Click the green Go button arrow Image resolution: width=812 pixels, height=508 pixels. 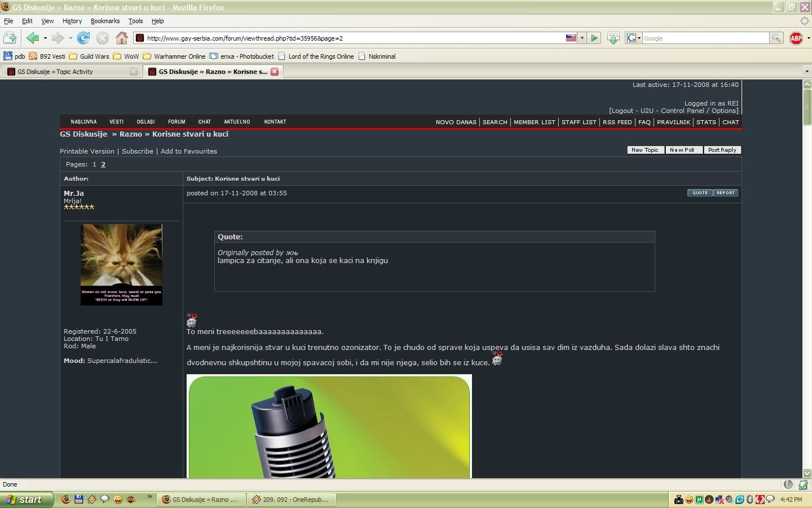pyautogui.click(x=594, y=38)
